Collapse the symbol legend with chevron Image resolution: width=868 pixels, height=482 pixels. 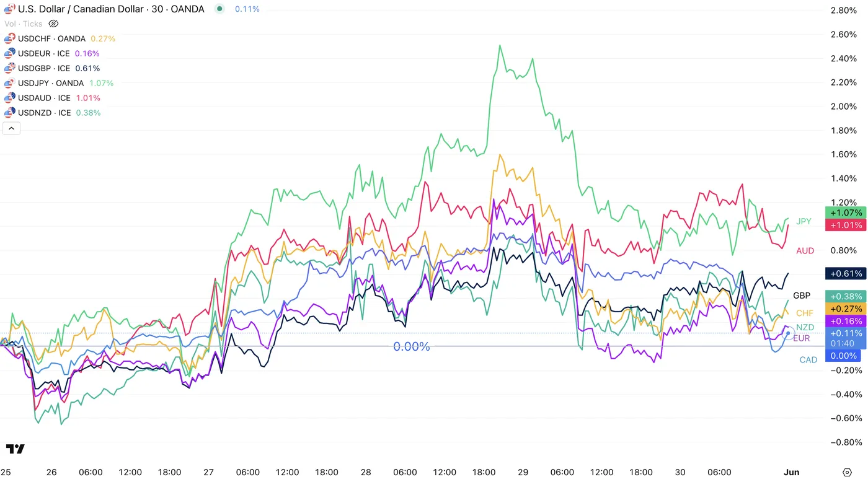click(12, 129)
